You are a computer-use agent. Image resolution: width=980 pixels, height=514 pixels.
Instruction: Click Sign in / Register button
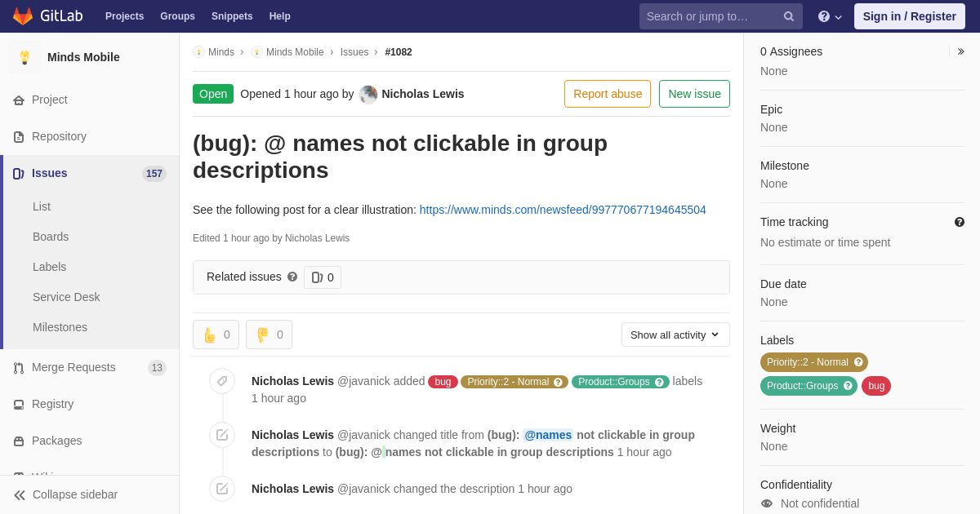[x=910, y=16]
